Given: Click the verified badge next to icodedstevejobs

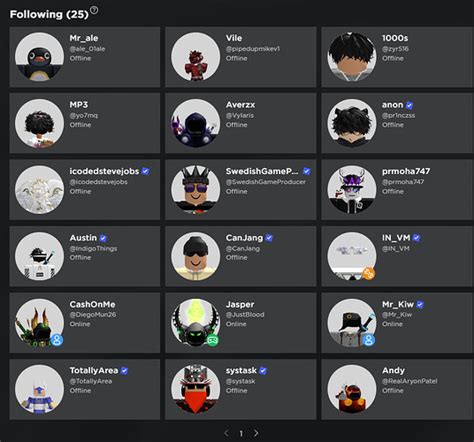Looking at the screenshot, I should coord(145,171).
